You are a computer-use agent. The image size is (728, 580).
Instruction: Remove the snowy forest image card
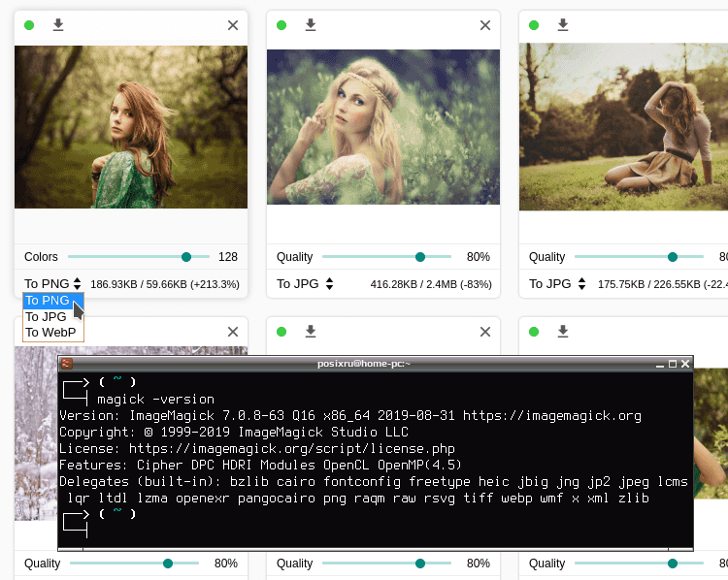coord(233,332)
